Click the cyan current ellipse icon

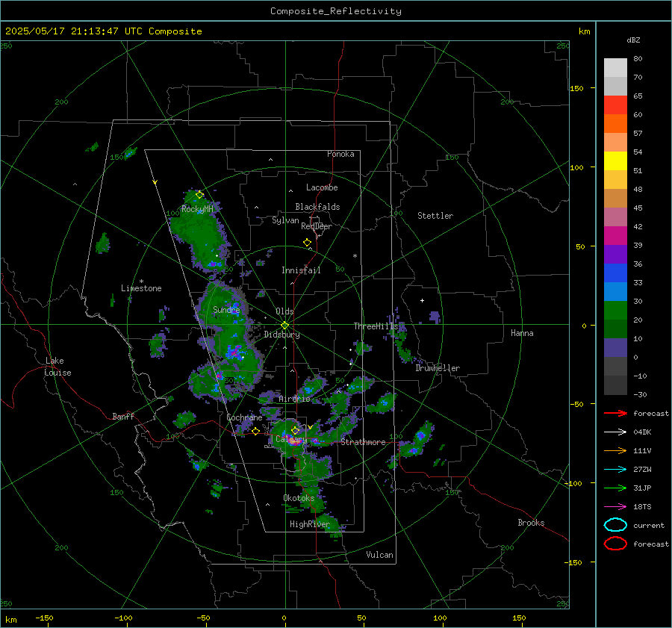615,525
